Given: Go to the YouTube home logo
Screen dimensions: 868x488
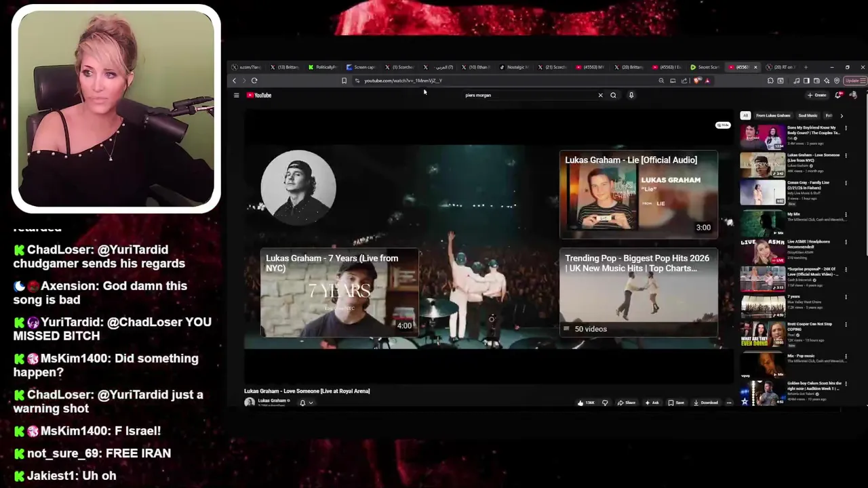Looking at the screenshot, I should pos(259,96).
